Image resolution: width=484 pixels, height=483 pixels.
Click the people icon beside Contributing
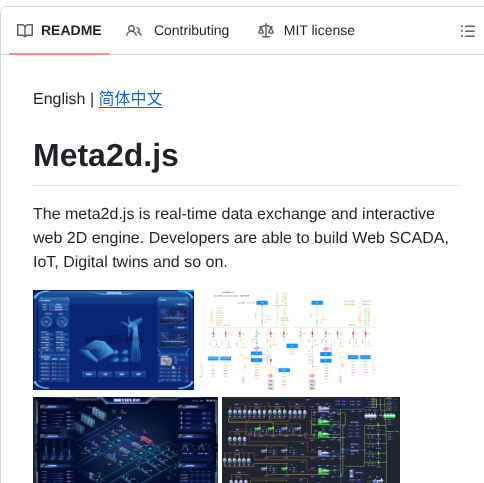[134, 31]
